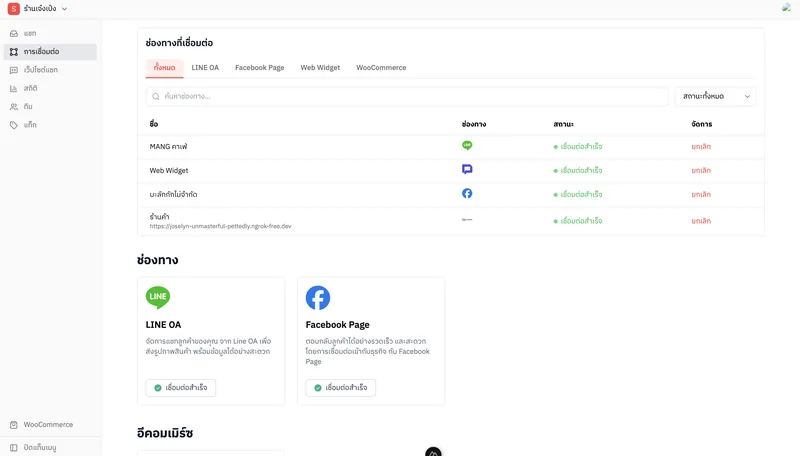Click the Web Widget row connected status
This screenshot has height=456, width=800.
coord(578,171)
